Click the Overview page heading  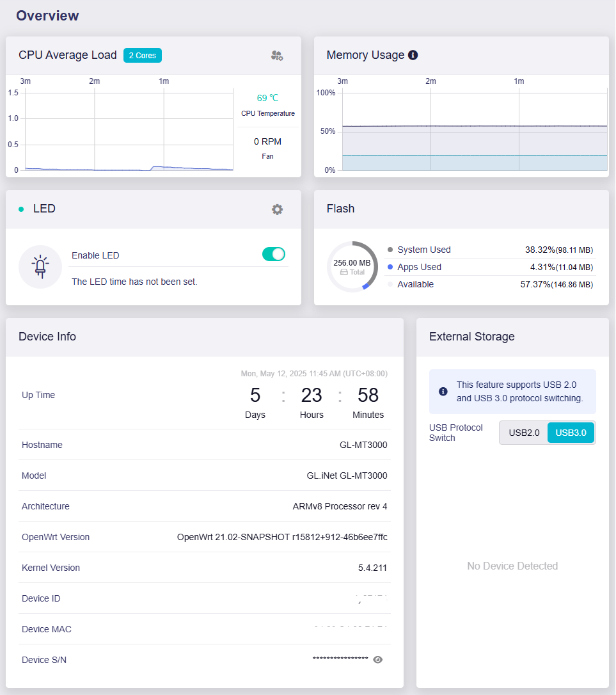pos(47,15)
